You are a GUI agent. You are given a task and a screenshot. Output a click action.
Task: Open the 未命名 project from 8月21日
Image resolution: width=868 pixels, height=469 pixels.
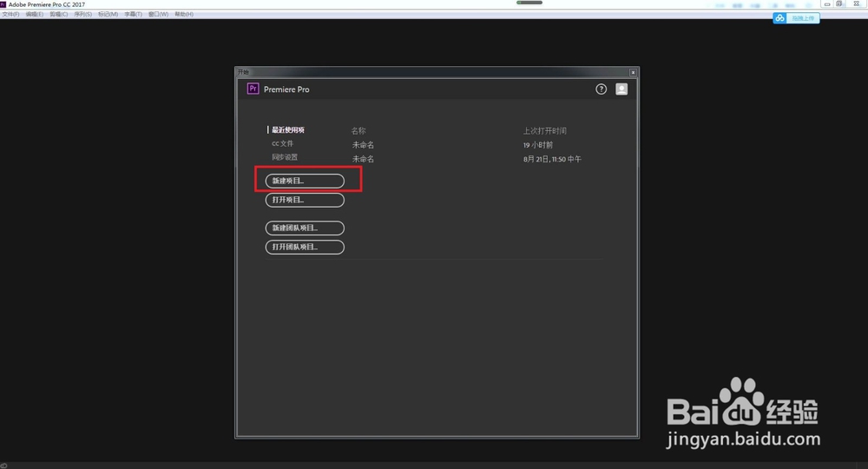coord(363,159)
